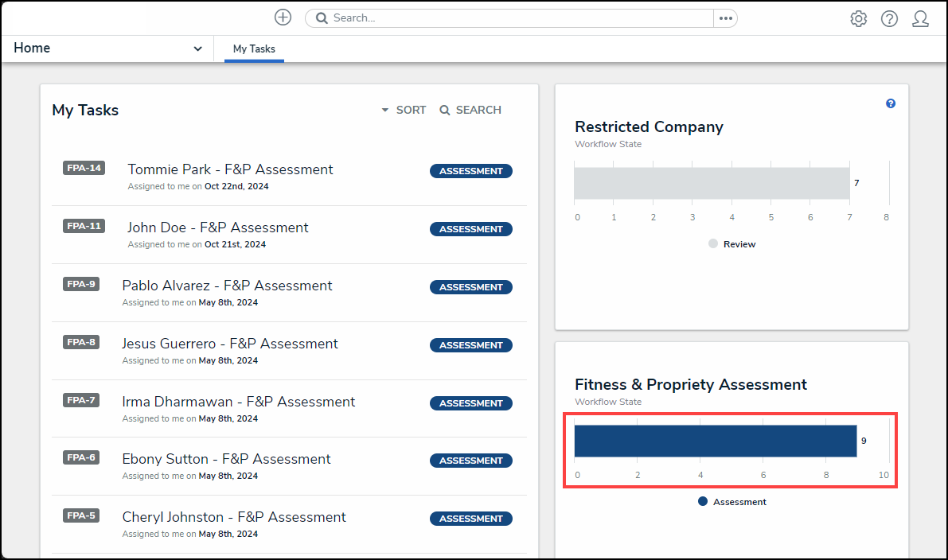Open the help question mark icon
The image size is (948, 560).
point(889,19)
